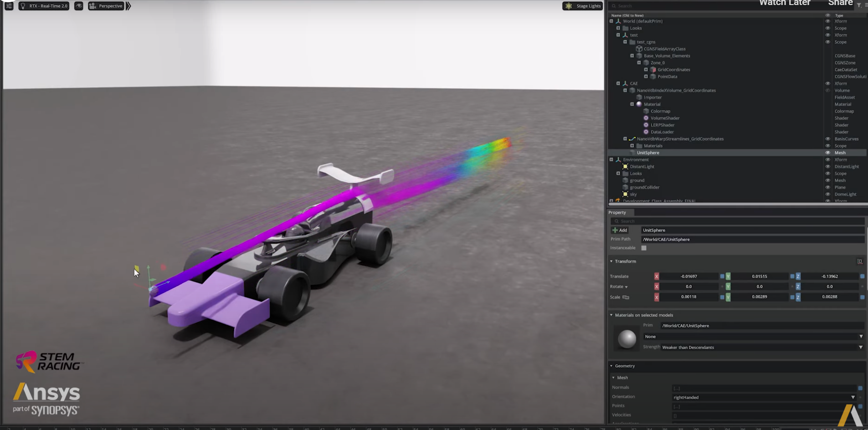The image size is (868, 430).
Task: Open the RTX - Real-Time 2.0 render settings
Action: click(43, 6)
